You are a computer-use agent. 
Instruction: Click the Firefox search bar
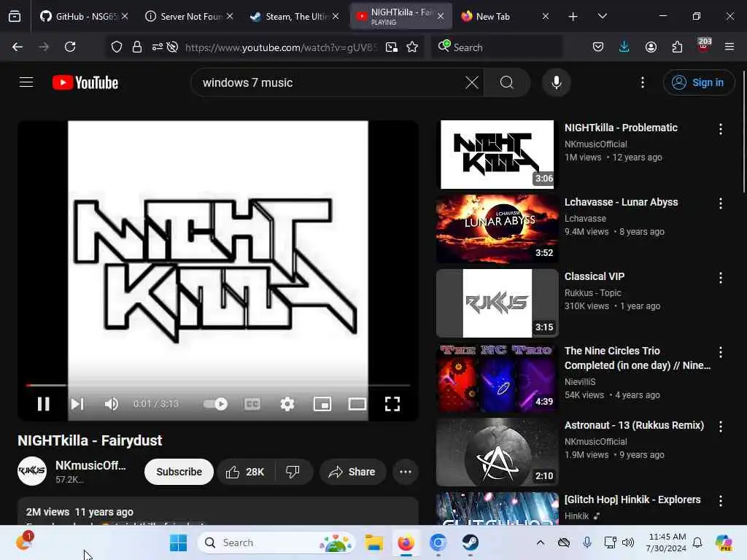[x=496, y=47]
